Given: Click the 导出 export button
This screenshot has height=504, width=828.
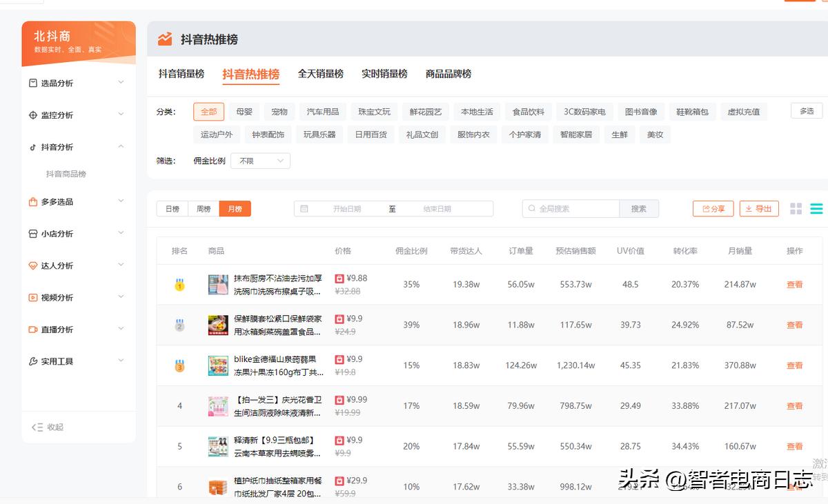Looking at the screenshot, I should (759, 208).
